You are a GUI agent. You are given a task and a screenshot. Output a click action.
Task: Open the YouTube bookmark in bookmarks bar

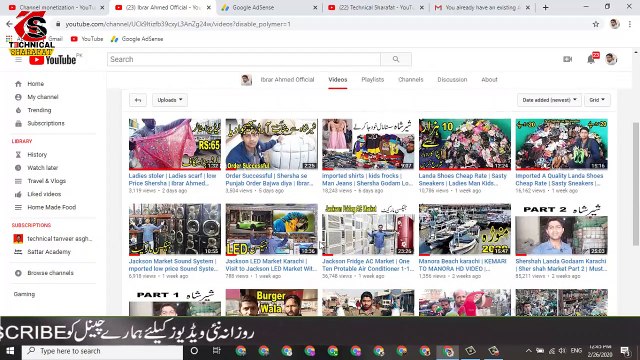[87, 39]
